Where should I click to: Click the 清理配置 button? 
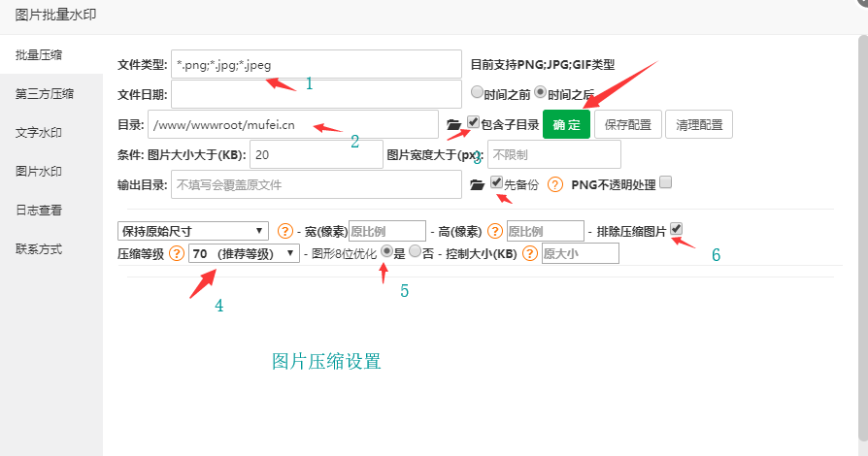699,124
